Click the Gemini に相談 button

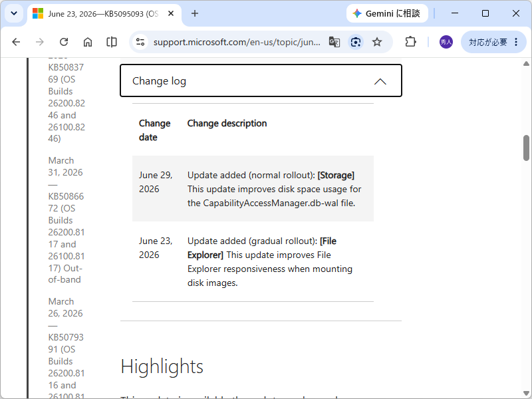(x=387, y=13)
